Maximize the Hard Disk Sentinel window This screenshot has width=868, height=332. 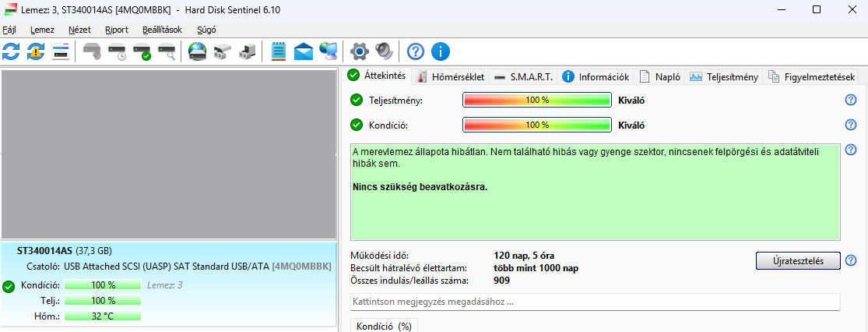click(816, 9)
